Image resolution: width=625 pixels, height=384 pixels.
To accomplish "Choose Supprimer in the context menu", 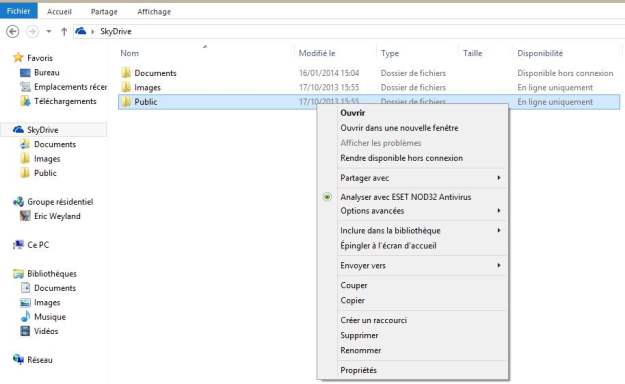I will (359, 335).
